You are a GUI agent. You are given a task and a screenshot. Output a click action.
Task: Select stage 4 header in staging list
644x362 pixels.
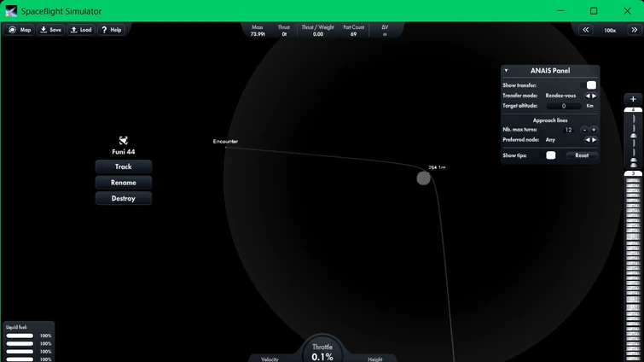pyautogui.click(x=633, y=109)
